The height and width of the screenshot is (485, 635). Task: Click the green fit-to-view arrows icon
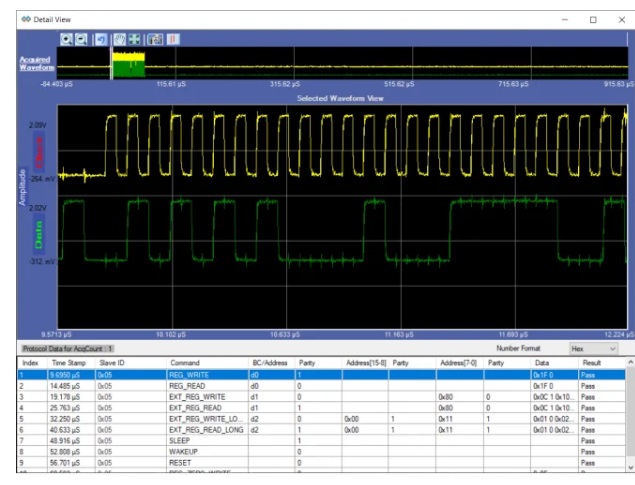pos(134,39)
